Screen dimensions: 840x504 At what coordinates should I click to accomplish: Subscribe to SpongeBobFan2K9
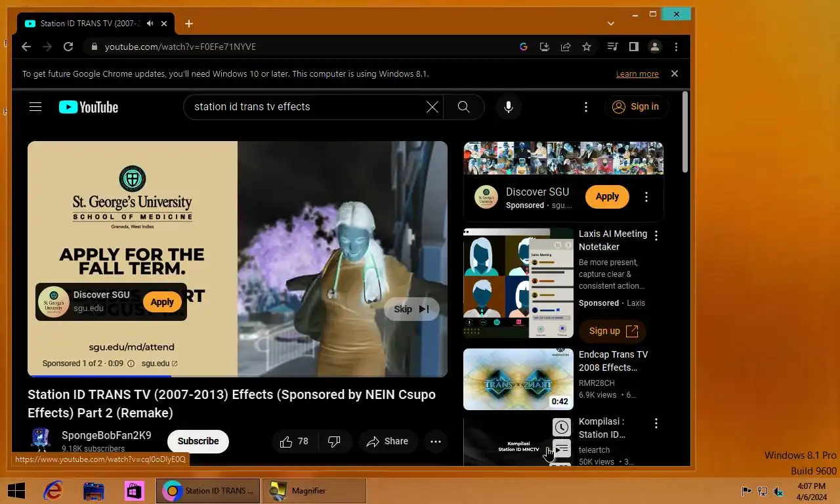[198, 441]
